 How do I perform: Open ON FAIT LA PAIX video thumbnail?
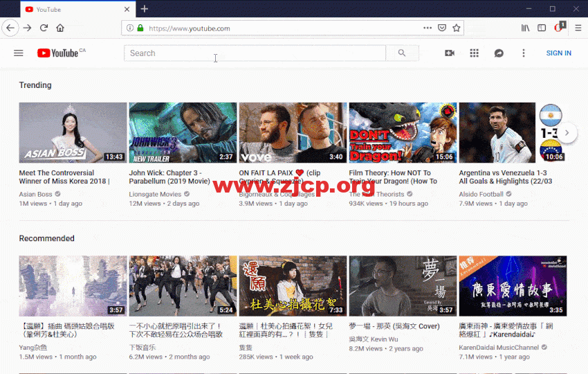click(293, 132)
